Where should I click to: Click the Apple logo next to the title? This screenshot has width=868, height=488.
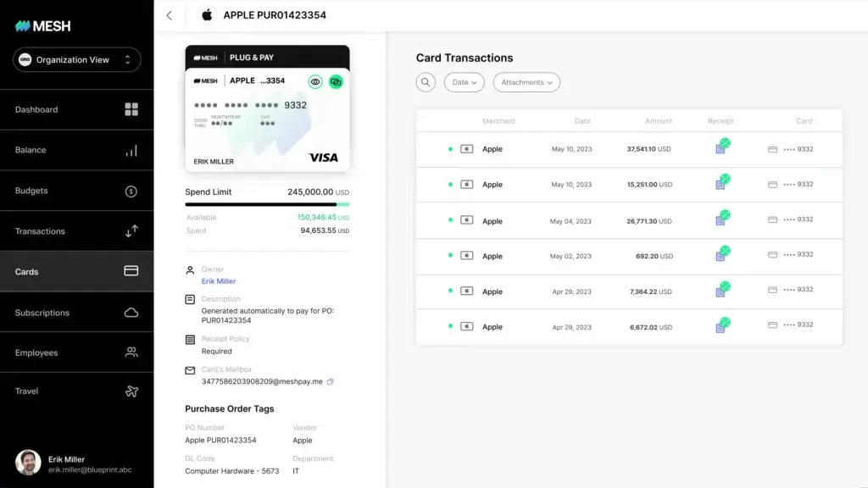click(x=207, y=15)
